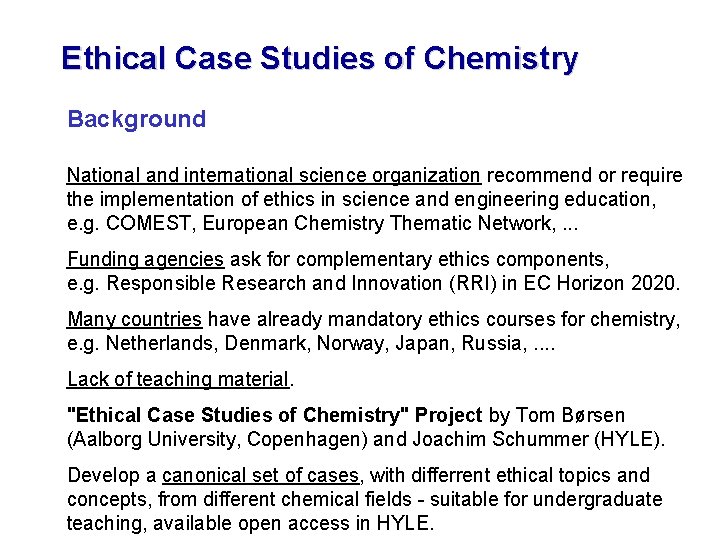Click Aalborg University, Copenhagen text
720x540 pixels.
point(218,439)
